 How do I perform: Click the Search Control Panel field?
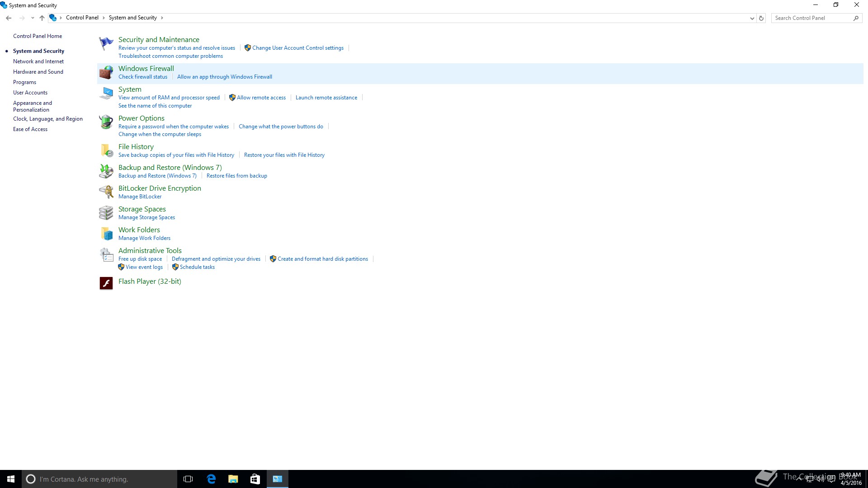812,18
